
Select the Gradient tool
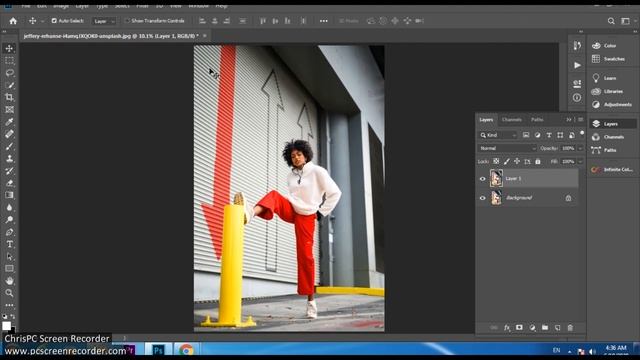point(9,195)
